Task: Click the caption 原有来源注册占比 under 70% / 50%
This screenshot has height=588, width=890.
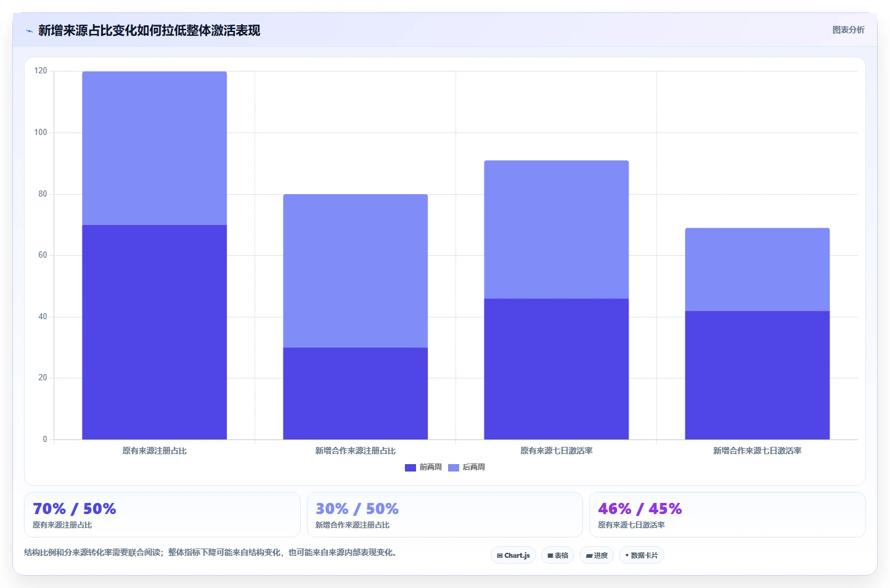Action: pos(62,525)
